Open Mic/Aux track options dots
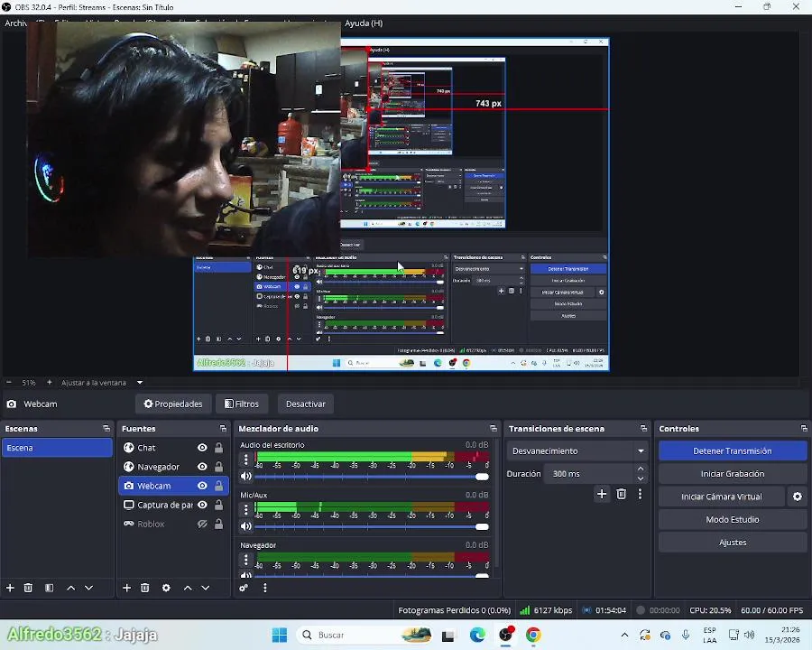Viewport: 812px width, 650px height. coord(246,509)
